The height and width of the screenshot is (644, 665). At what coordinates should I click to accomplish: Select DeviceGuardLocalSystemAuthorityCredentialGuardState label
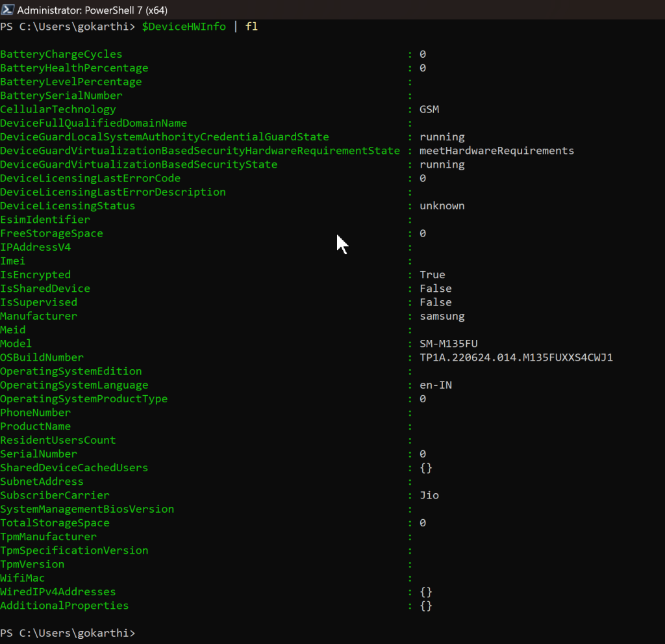(x=164, y=136)
